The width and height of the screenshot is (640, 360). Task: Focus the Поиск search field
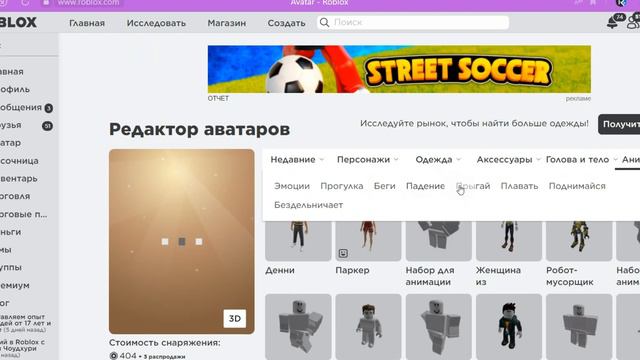[413, 22]
